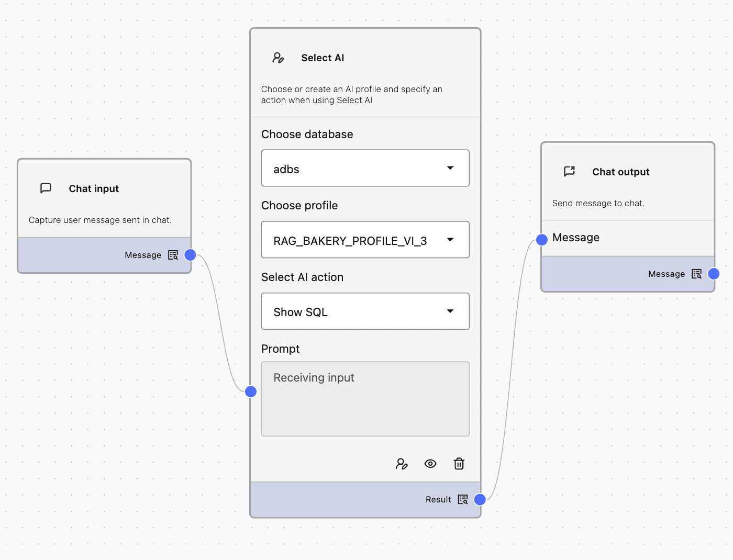733x560 pixels.
Task: Click the flag icon on Chat output node
Action: tap(569, 171)
